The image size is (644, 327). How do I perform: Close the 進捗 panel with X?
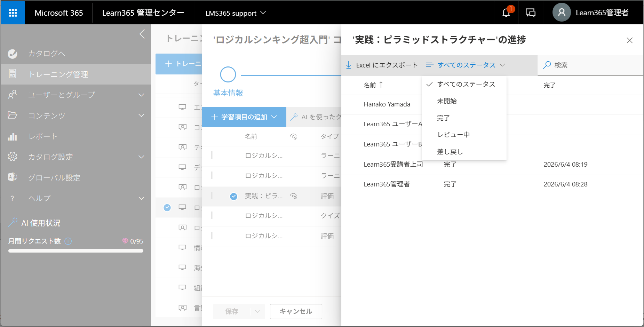coord(629,40)
